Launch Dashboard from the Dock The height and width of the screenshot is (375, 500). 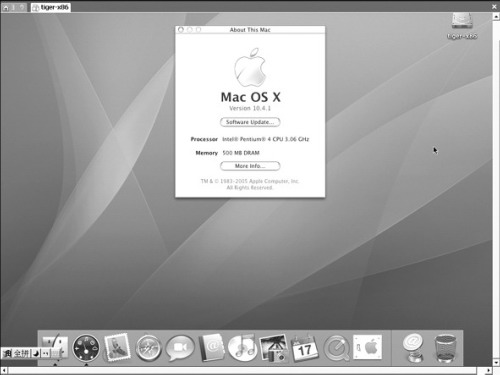coord(86,348)
